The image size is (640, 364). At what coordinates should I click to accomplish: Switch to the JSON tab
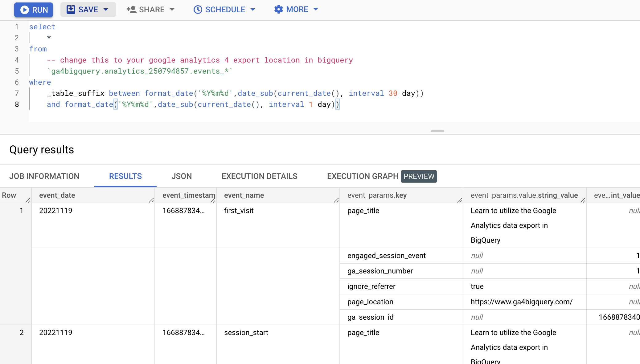tap(181, 176)
